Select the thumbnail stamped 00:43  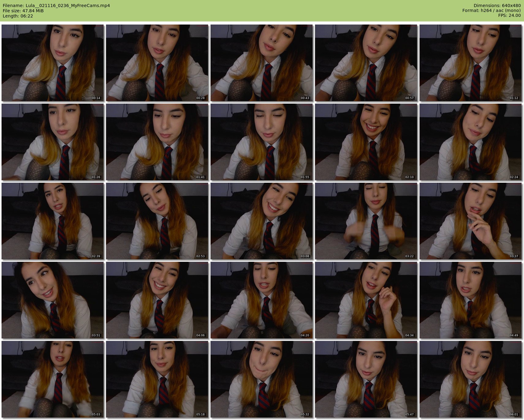click(261, 63)
